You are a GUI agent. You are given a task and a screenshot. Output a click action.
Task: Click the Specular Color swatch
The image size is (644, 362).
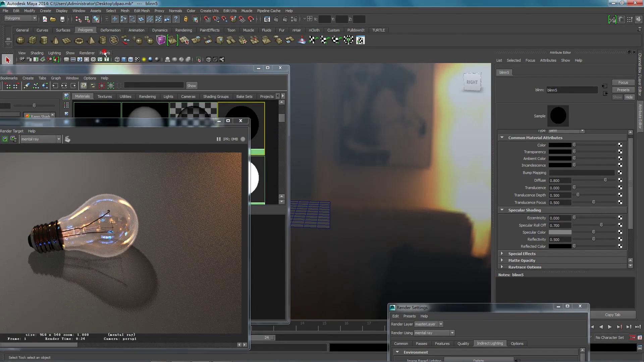tap(560, 232)
